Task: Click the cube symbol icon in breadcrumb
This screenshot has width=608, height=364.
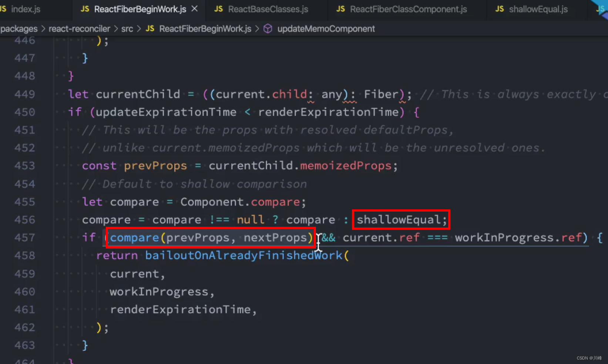Action: 268,29
